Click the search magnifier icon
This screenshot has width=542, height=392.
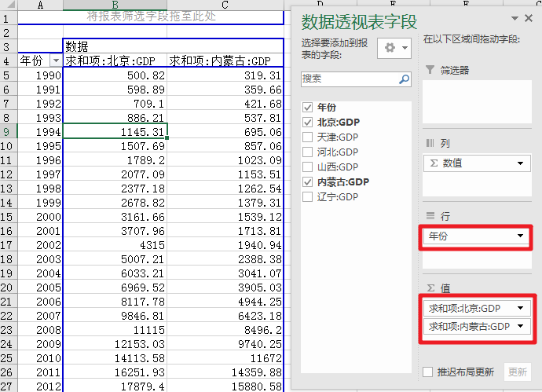click(x=404, y=79)
